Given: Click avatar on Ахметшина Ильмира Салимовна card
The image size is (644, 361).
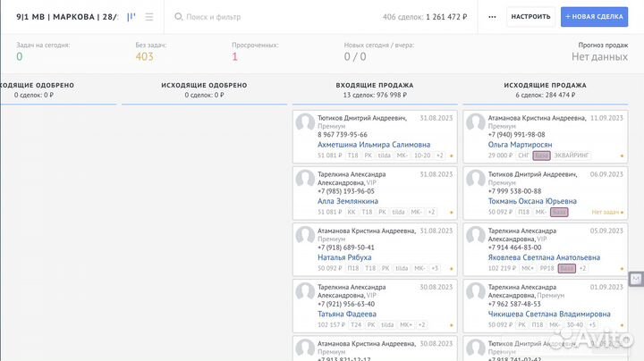Looking at the screenshot, I should (305, 122).
